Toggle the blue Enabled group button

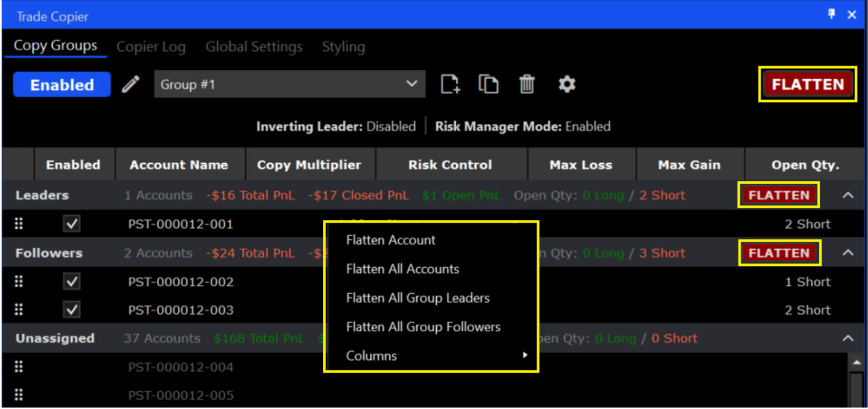click(62, 85)
